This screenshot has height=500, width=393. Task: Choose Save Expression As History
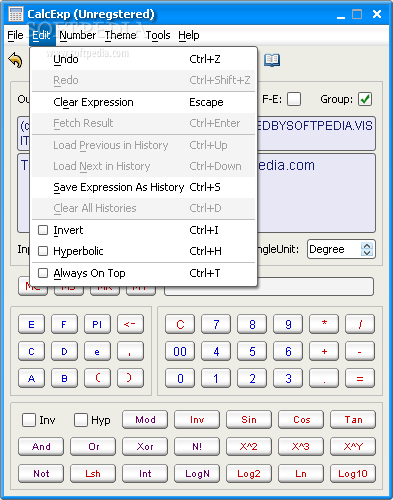[143, 187]
